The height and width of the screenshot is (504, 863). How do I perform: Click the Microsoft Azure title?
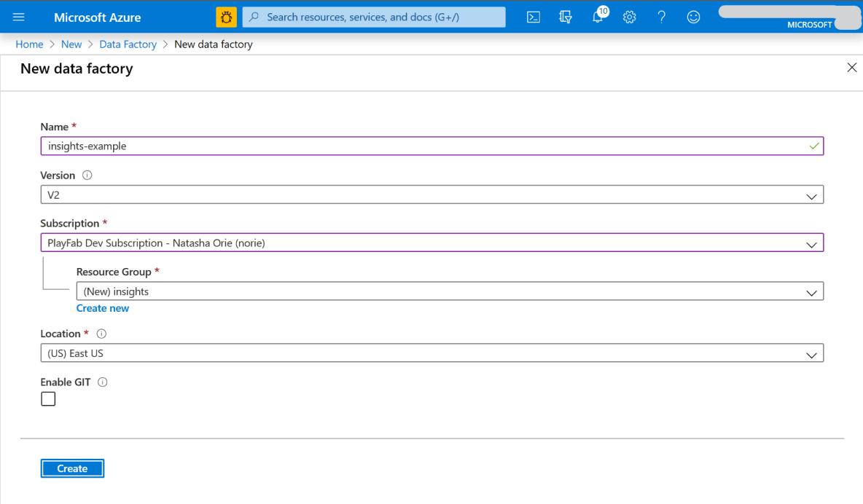(98, 17)
